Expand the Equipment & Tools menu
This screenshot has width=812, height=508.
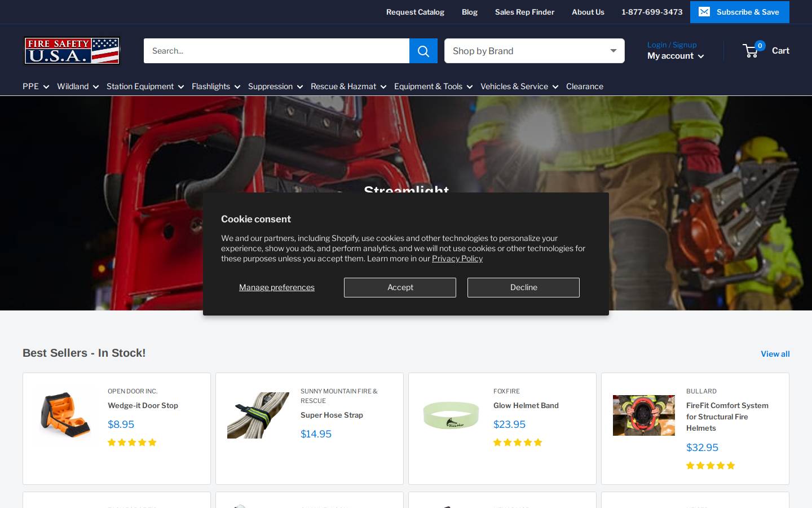coord(434,86)
